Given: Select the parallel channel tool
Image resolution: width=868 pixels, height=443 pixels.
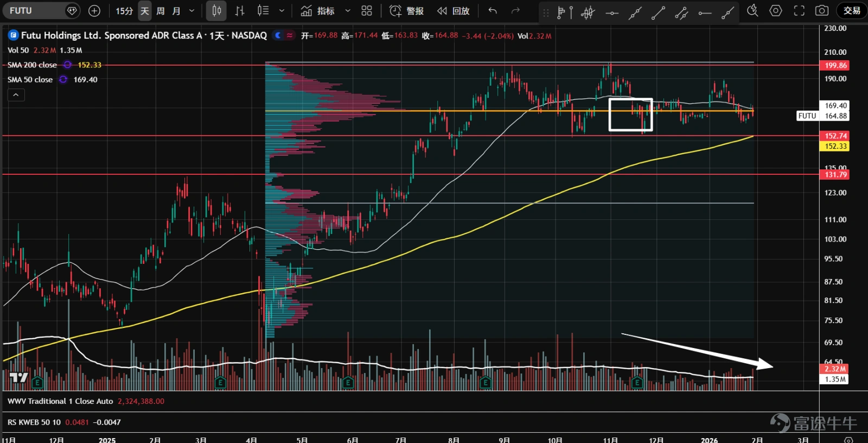Looking at the screenshot, I should click(x=681, y=12).
